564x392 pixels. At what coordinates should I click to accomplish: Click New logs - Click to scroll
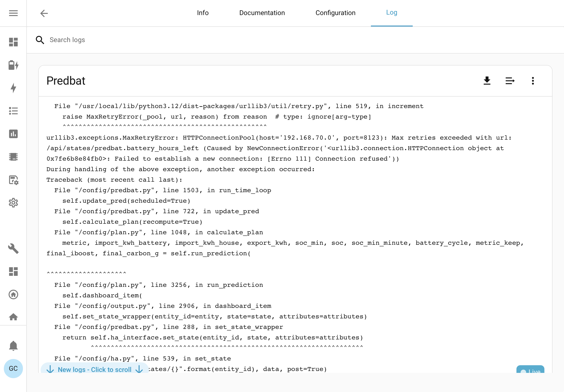point(95,369)
